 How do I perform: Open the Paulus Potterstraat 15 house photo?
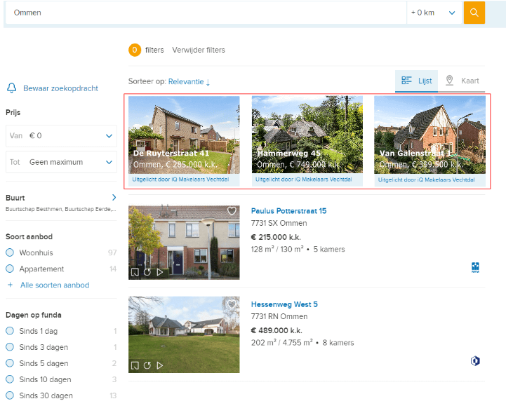pos(184,243)
